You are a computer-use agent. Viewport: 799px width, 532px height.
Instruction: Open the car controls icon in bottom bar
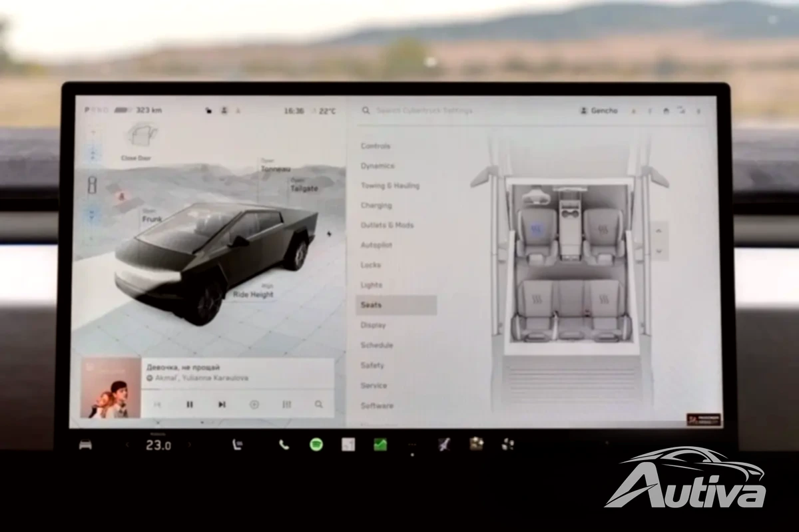coord(85,445)
